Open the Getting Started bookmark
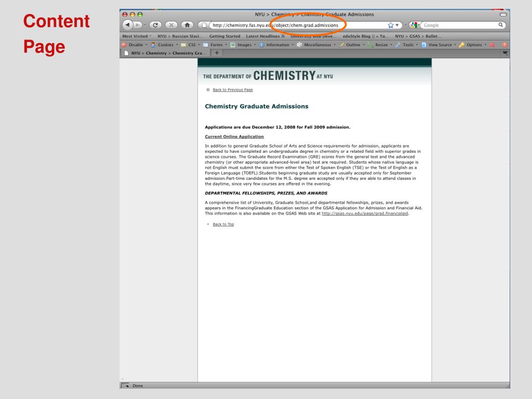Viewport: 532px width, 399px height. [x=224, y=36]
